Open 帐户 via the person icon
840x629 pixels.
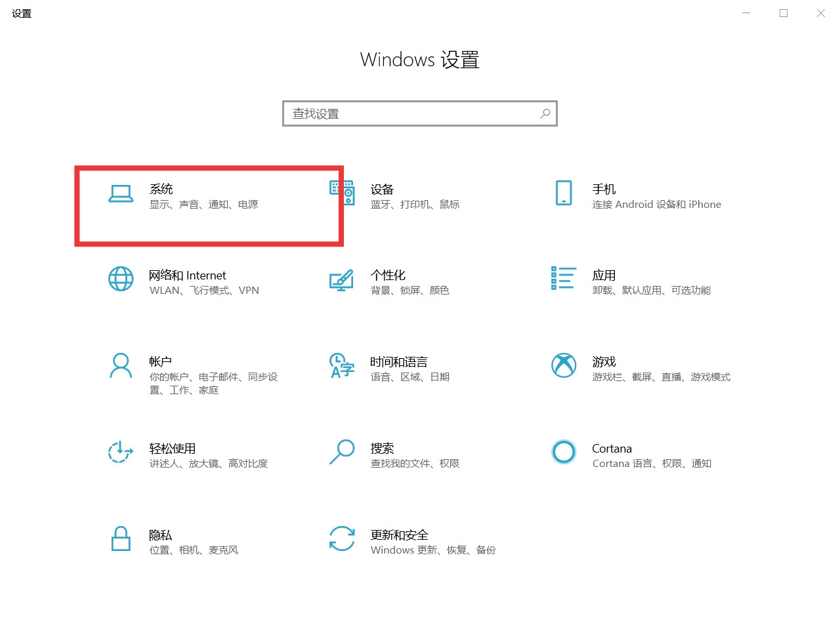[x=121, y=367]
